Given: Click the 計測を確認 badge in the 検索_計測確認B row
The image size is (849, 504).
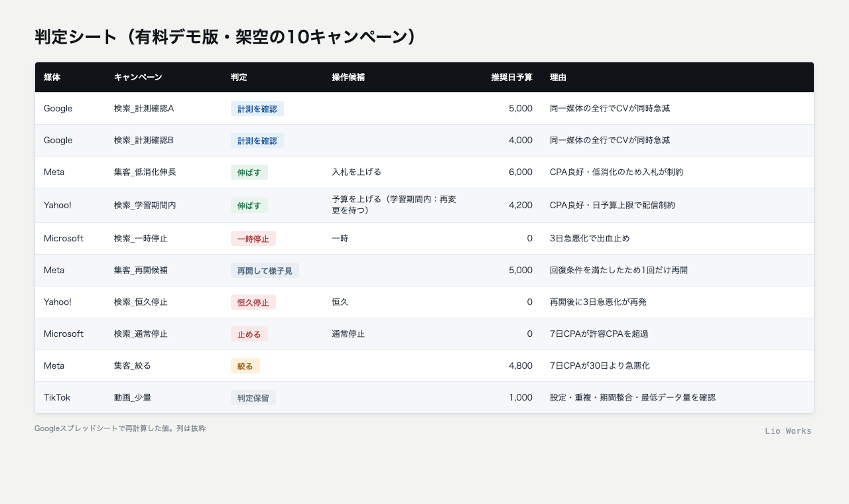Looking at the screenshot, I should [x=257, y=141].
